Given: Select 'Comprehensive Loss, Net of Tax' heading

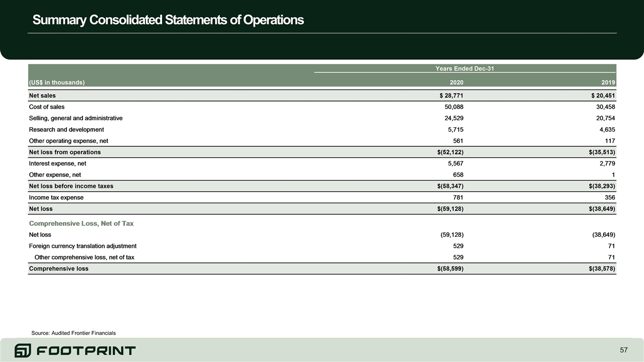Looking at the screenshot, I should coord(82,223).
